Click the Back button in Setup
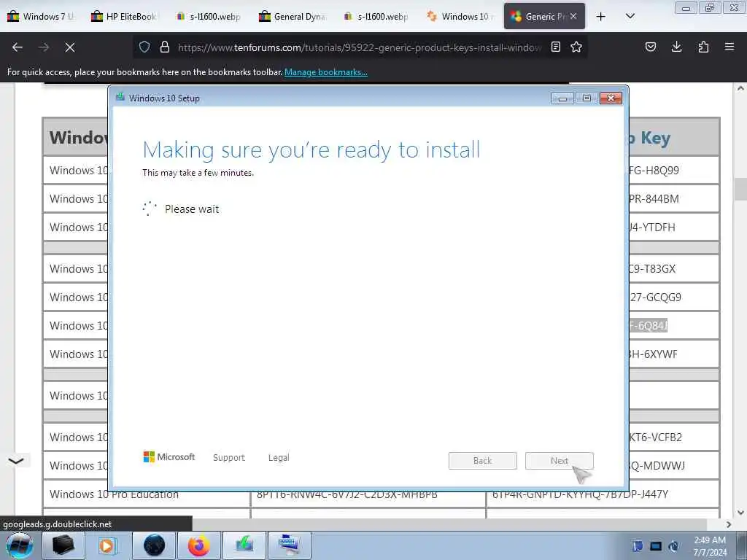Screen dimensions: 747x560 (483, 461)
